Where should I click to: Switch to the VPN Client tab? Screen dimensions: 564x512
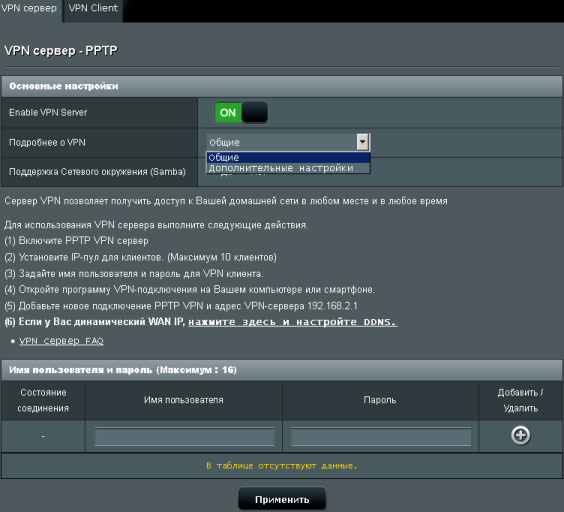(93, 9)
